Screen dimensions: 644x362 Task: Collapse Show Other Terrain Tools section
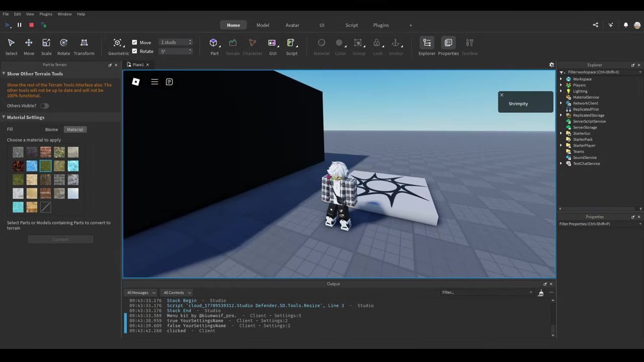click(4, 74)
